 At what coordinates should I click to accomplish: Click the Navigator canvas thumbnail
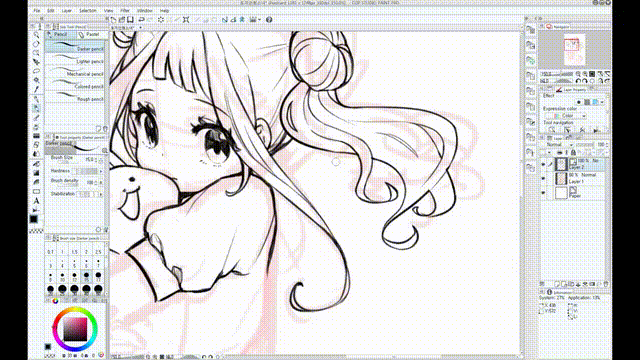point(575,50)
